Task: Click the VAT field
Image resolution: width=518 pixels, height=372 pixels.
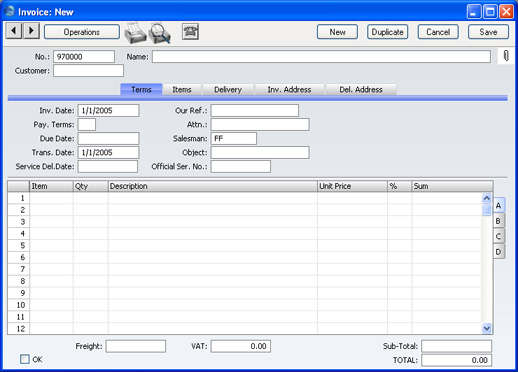Action: pyautogui.click(x=241, y=346)
